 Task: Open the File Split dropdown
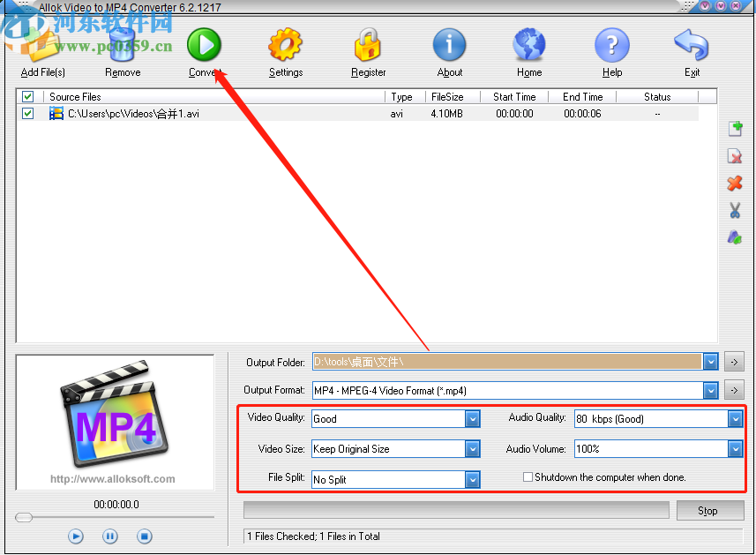[x=473, y=479]
